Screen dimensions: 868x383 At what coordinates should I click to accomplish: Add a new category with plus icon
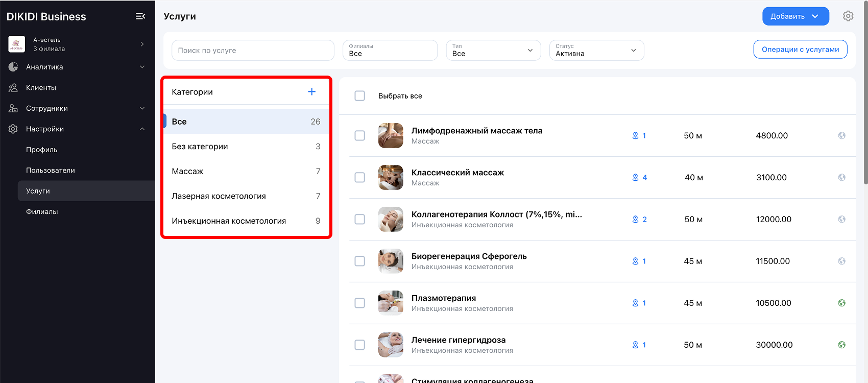coord(312,92)
